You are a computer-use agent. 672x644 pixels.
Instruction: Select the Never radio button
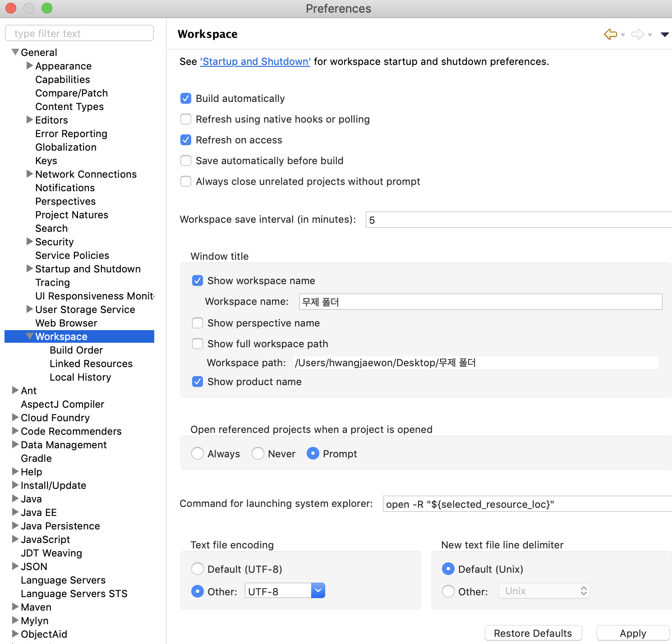(258, 453)
